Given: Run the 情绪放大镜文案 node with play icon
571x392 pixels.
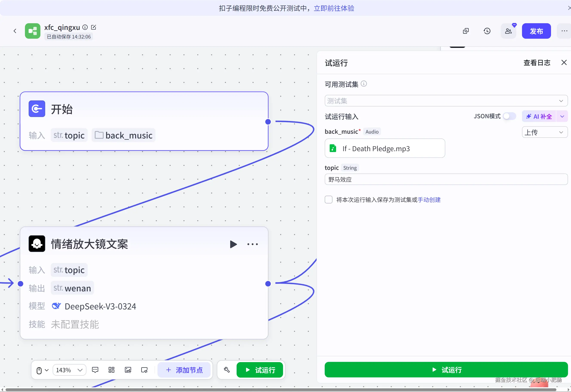Looking at the screenshot, I should tap(233, 244).
